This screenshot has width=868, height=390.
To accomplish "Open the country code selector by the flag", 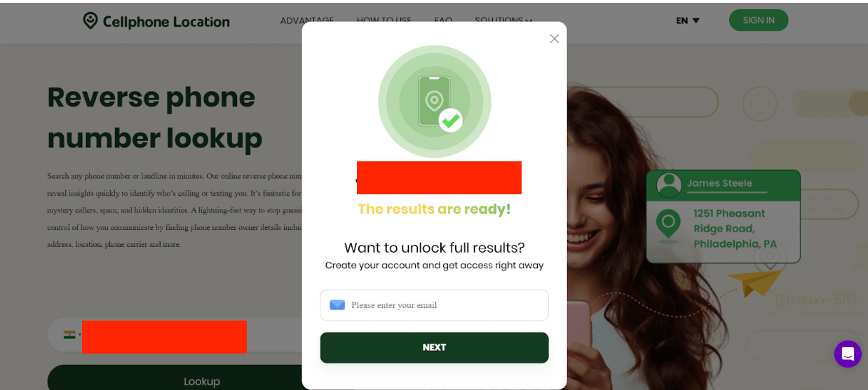I will [x=73, y=335].
